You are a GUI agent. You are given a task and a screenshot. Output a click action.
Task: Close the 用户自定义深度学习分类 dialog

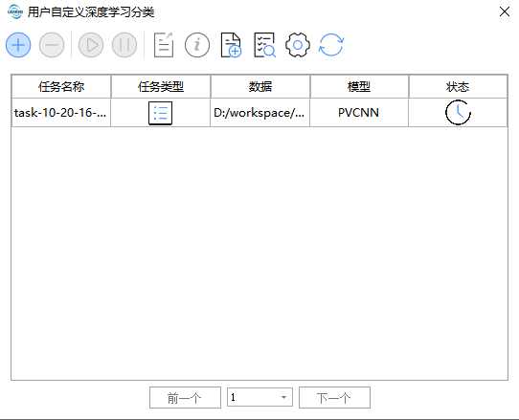click(505, 11)
